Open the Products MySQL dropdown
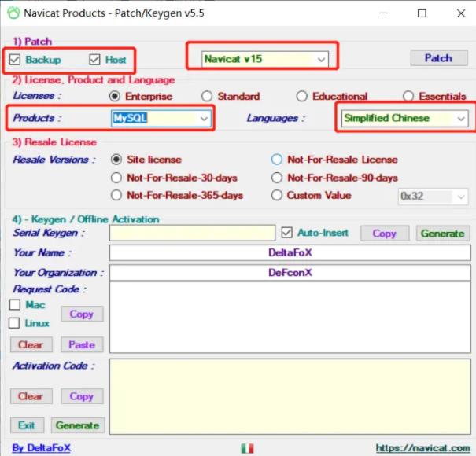This screenshot has height=456, width=476. click(x=161, y=118)
